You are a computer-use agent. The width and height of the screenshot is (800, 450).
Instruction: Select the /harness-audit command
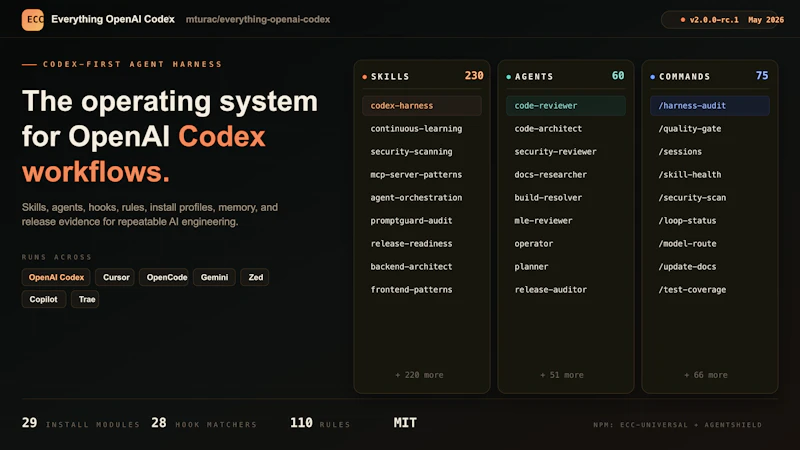(x=710, y=106)
